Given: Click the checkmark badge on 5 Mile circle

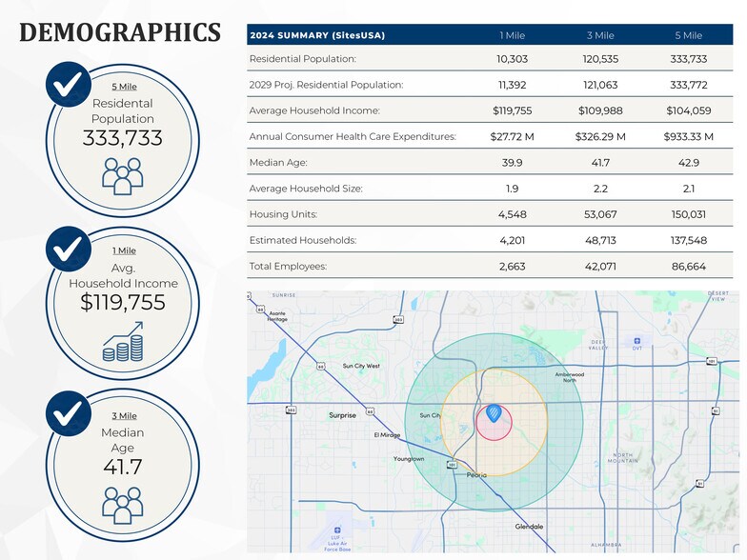Looking at the screenshot, I should pos(68,85).
